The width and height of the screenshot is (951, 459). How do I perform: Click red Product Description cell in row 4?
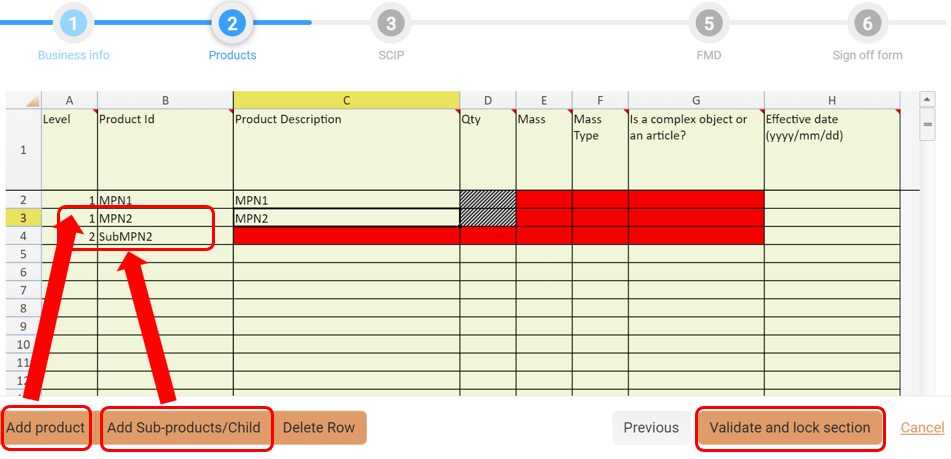click(346, 236)
